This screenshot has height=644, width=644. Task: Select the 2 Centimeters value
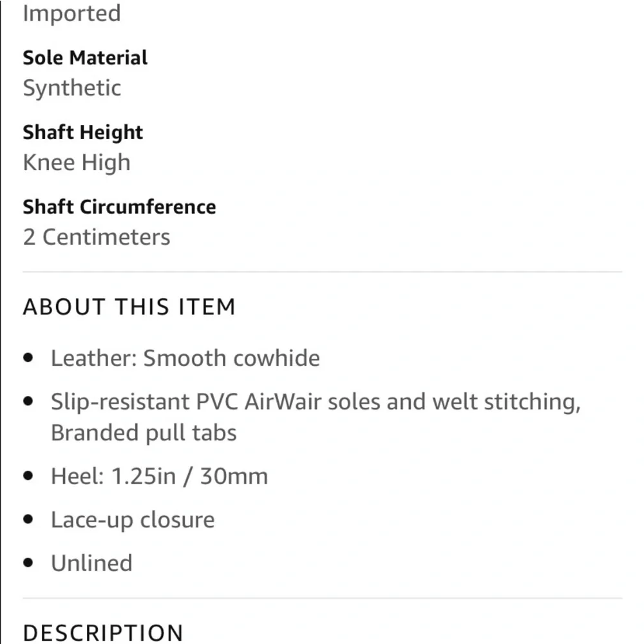click(97, 238)
